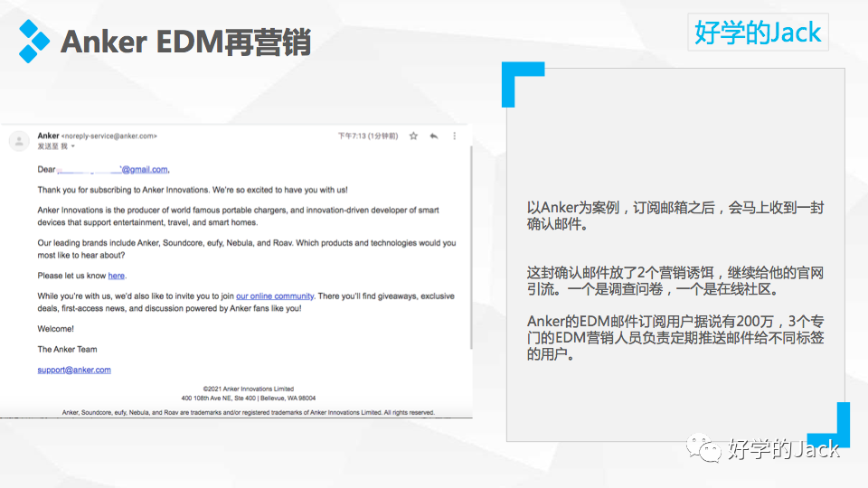Expand recipient details arrow next to 发送至 我
The image size is (868, 488).
coord(72,146)
